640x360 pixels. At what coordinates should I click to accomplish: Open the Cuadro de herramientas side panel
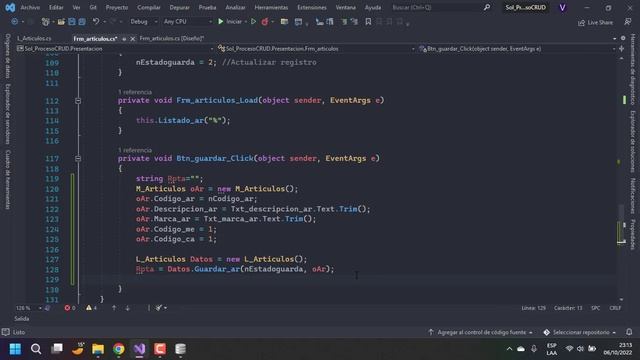pyautogui.click(x=8, y=180)
